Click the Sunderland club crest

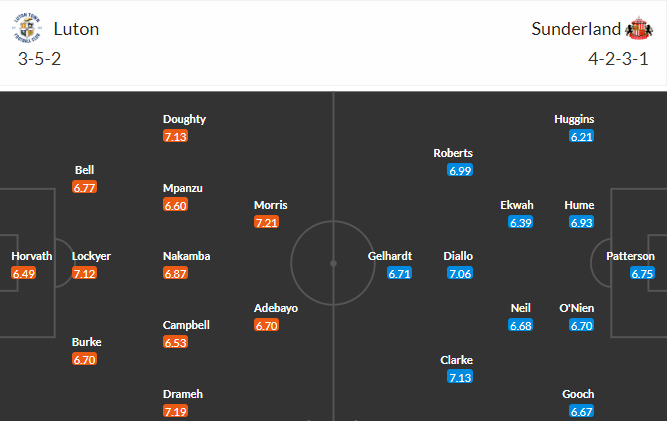(x=639, y=29)
